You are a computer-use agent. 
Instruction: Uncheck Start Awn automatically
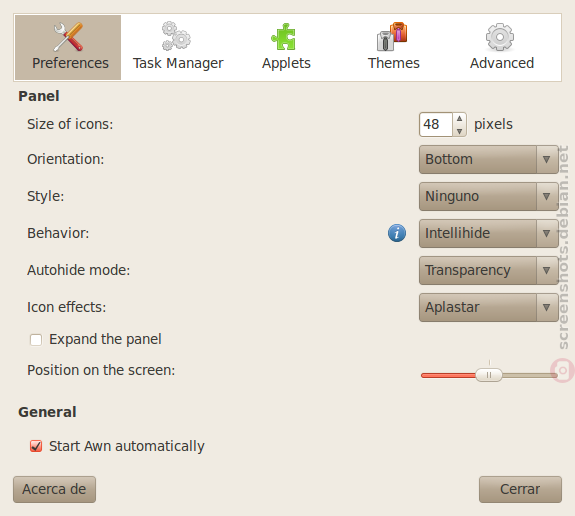[36, 446]
